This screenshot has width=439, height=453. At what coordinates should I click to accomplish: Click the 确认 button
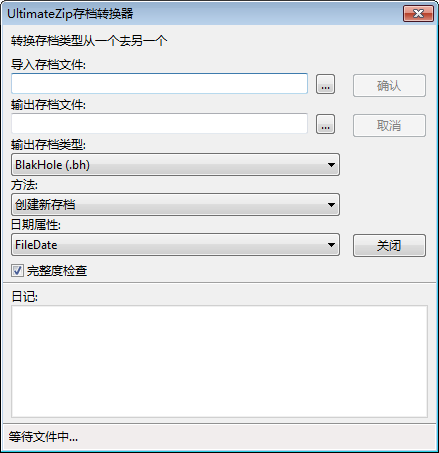389,86
